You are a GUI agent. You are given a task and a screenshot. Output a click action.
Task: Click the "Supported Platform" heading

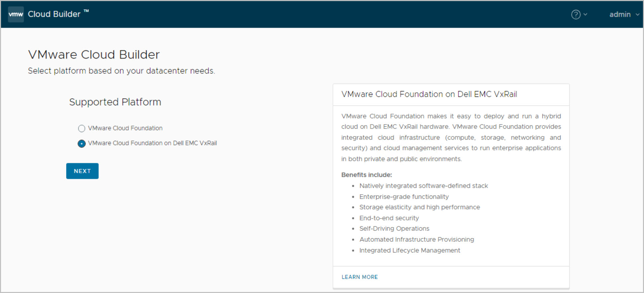point(115,102)
